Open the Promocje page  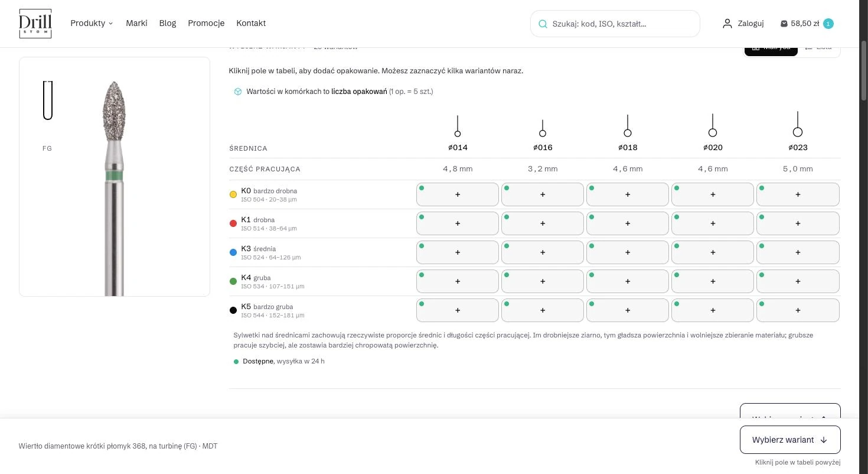(x=206, y=24)
